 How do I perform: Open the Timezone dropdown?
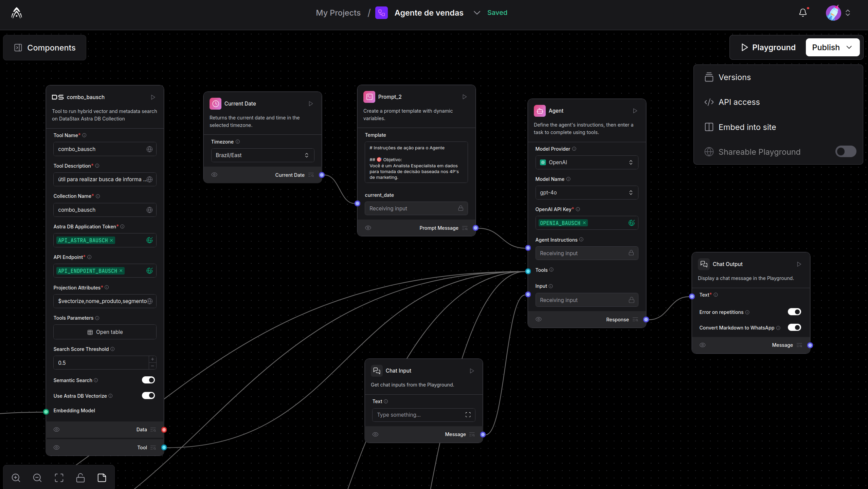click(x=262, y=155)
